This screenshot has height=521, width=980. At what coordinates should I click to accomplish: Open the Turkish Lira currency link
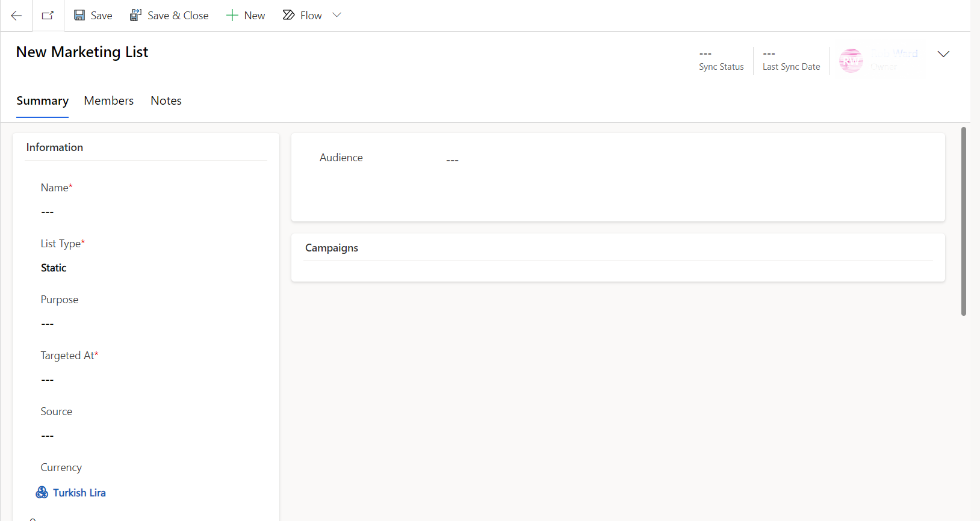click(79, 493)
